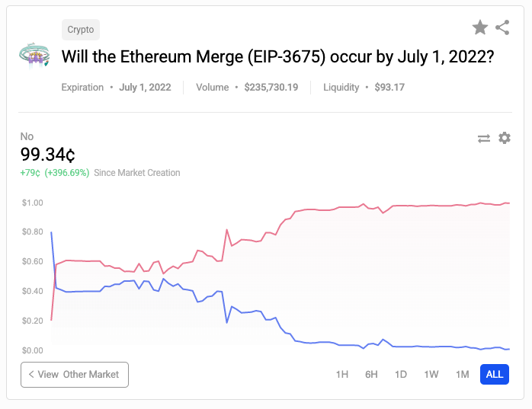532x409 pixels.
Task: Show the 1M chart range
Action: (x=462, y=375)
